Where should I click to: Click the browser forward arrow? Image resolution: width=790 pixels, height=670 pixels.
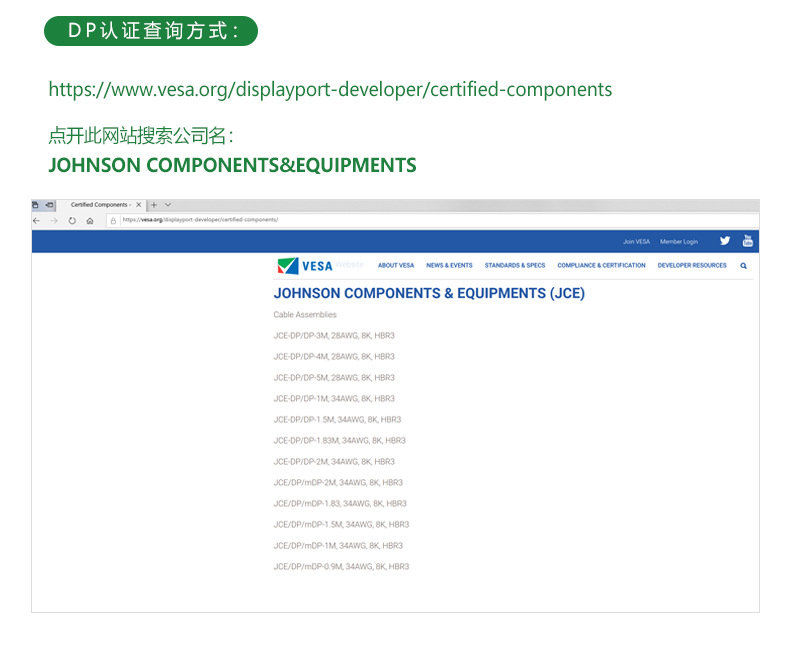coord(54,221)
